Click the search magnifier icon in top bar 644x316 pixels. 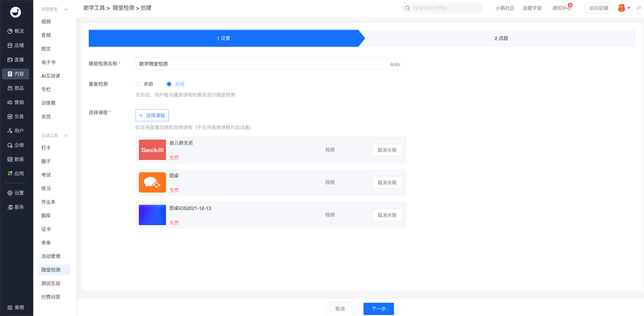[408, 8]
